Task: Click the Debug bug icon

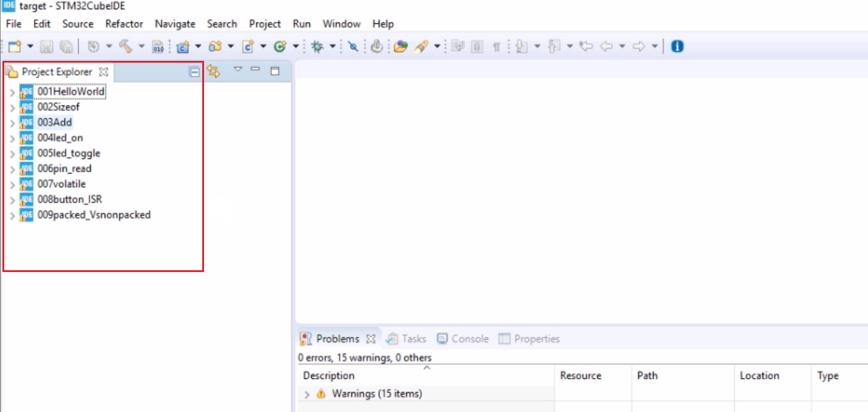Action: coord(317,46)
